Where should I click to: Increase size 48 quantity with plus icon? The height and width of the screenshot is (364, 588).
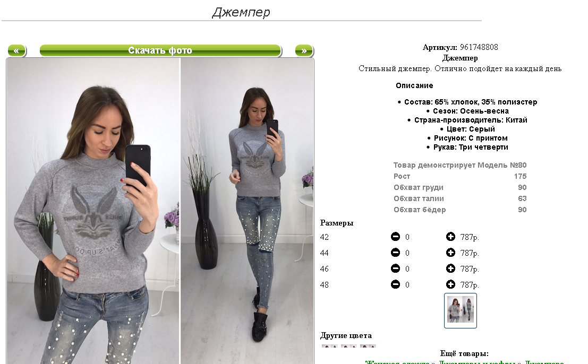click(x=450, y=284)
